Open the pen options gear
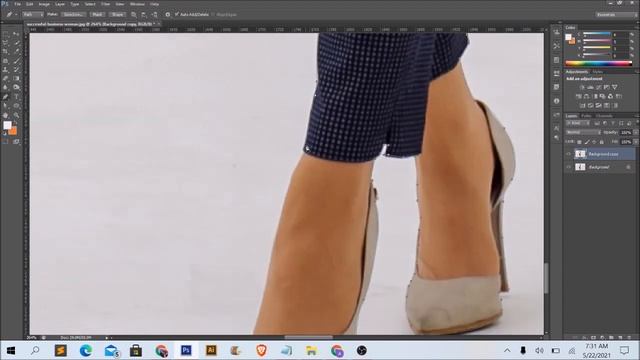640x360 pixels. pyautogui.click(x=168, y=15)
